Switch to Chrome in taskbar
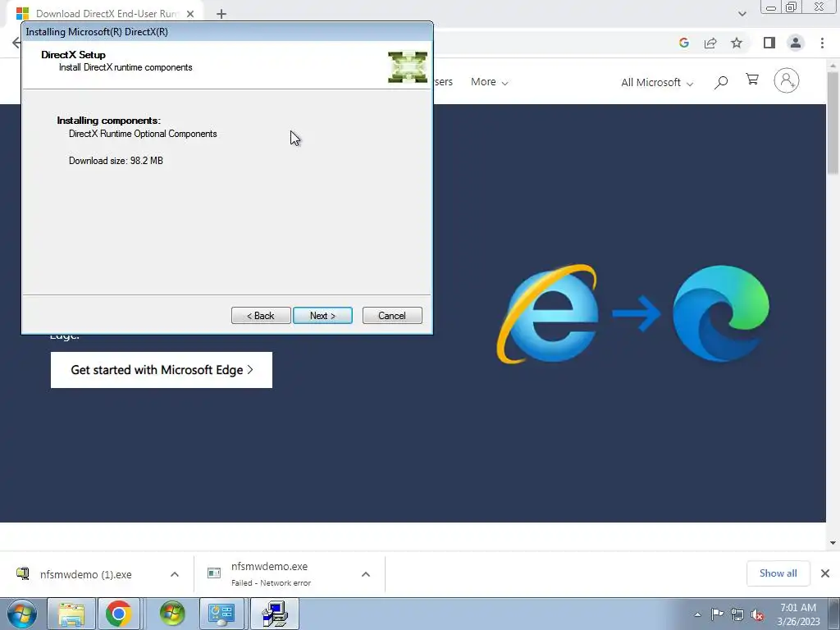The height and width of the screenshot is (630, 840). 118,614
